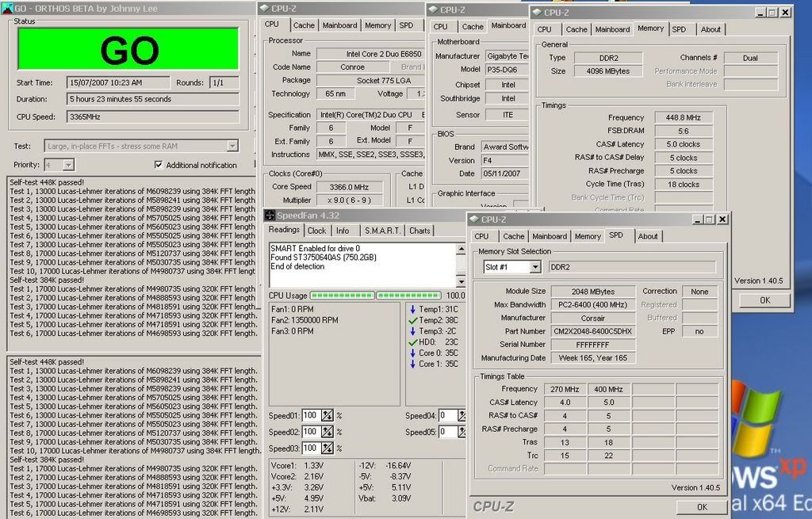Open Cache tab in CPU-Z Motherboard window
The height and width of the screenshot is (519, 812).
click(473, 26)
